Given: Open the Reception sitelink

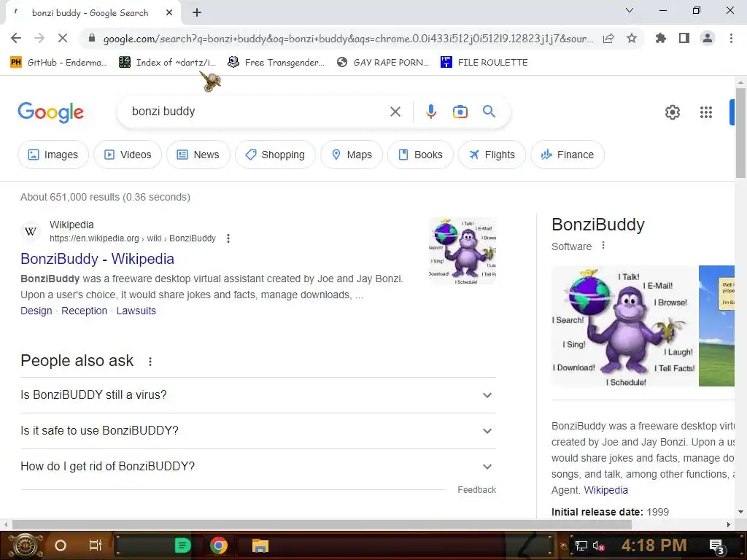Looking at the screenshot, I should [85, 311].
